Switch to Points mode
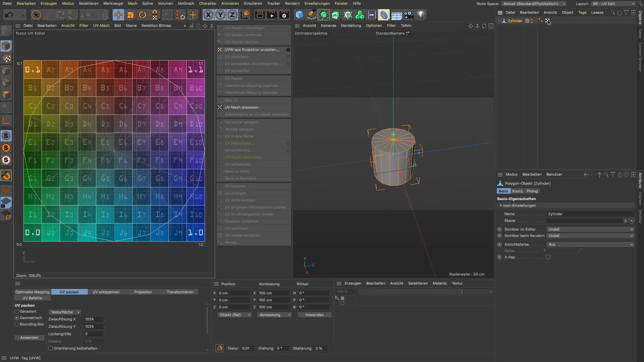 (6, 71)
